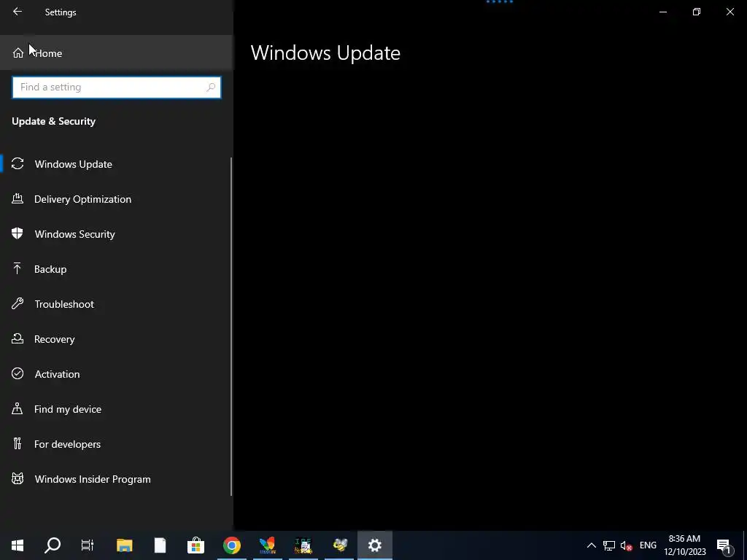This screenshot has height=560, width=747.
Task: Open Troubleshoot settings
Action: coord(115,304)
